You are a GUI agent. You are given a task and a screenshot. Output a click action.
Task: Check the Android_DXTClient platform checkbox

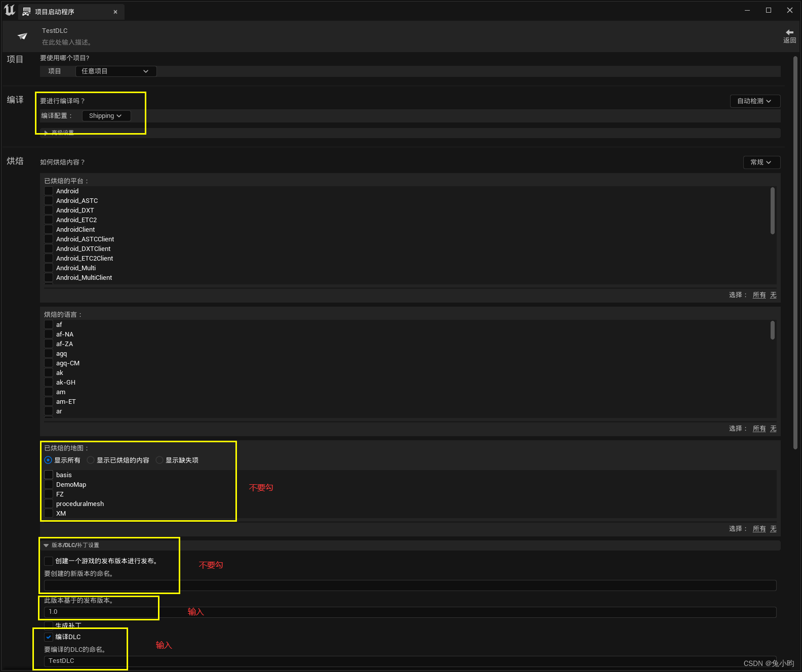click(49, 248)
